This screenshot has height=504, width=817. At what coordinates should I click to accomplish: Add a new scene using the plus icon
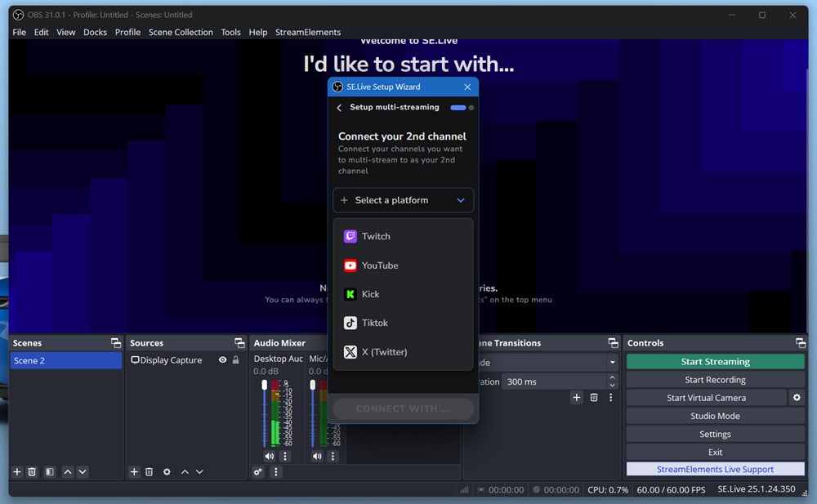16,472
